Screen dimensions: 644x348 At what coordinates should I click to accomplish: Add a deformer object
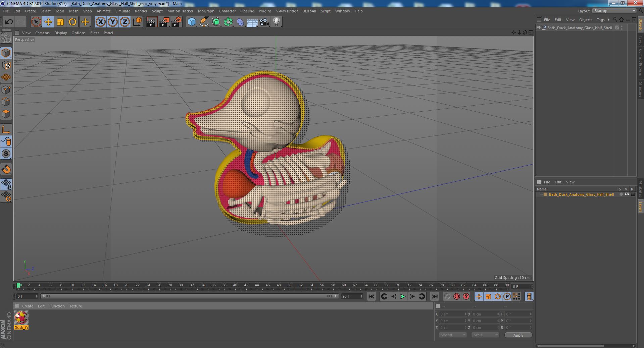tap(241, 22)
